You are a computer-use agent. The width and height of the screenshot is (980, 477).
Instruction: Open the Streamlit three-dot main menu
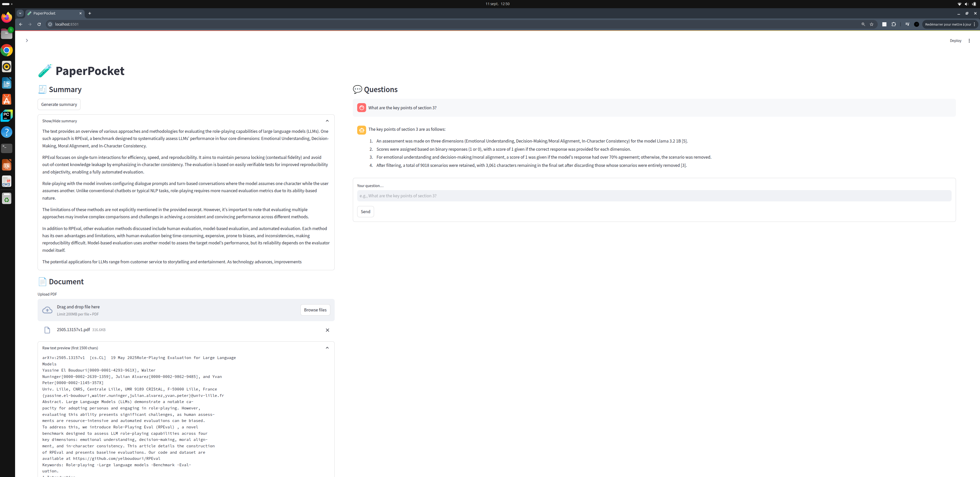(x=969, y=41)
